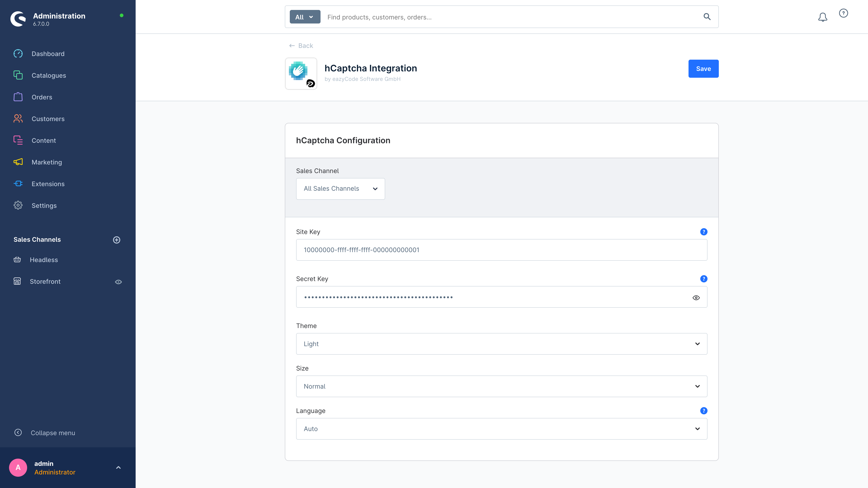Open the Settings menu item

pos(44,205)
